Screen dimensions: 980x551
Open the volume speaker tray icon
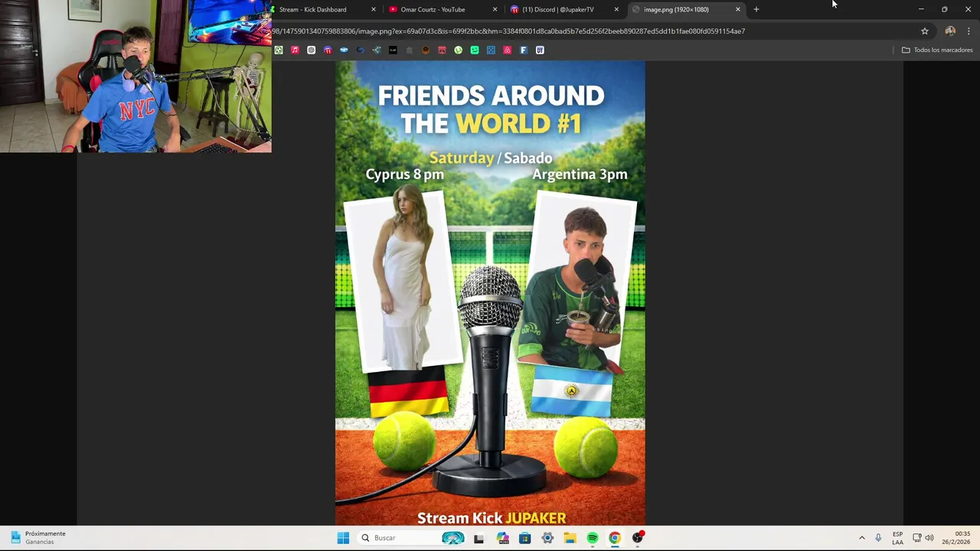(x=929, y=538)
